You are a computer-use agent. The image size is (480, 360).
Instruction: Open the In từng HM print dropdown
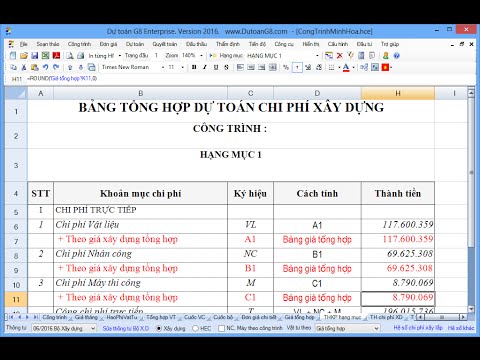(x=119, y=56)
